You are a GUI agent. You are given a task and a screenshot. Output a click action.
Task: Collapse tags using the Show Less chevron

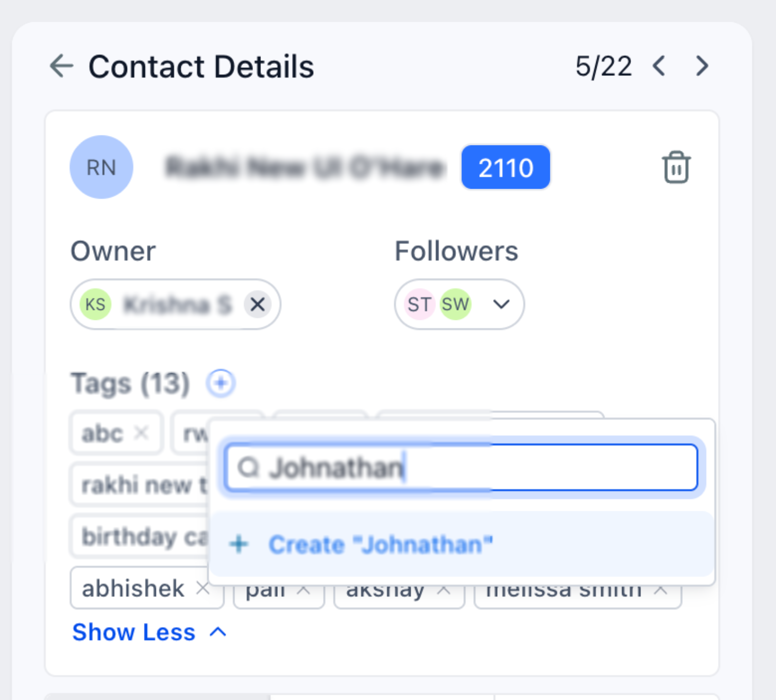217,632
